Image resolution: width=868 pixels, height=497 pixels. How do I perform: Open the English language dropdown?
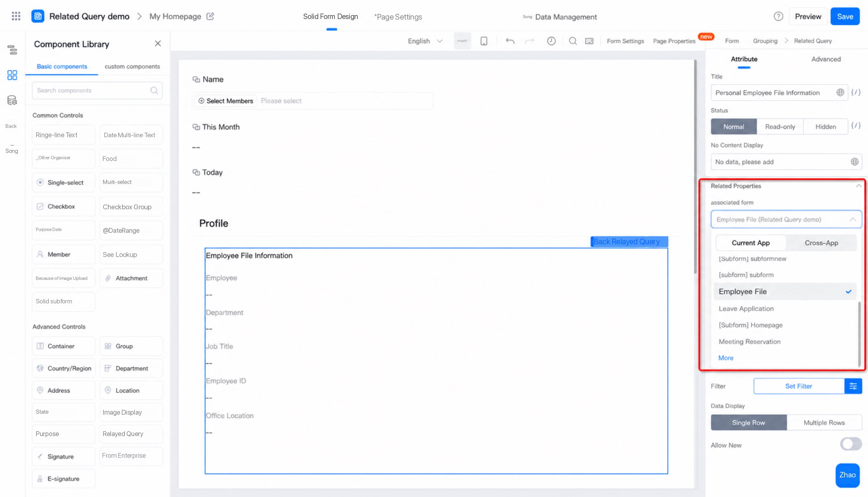pos(425,41)
